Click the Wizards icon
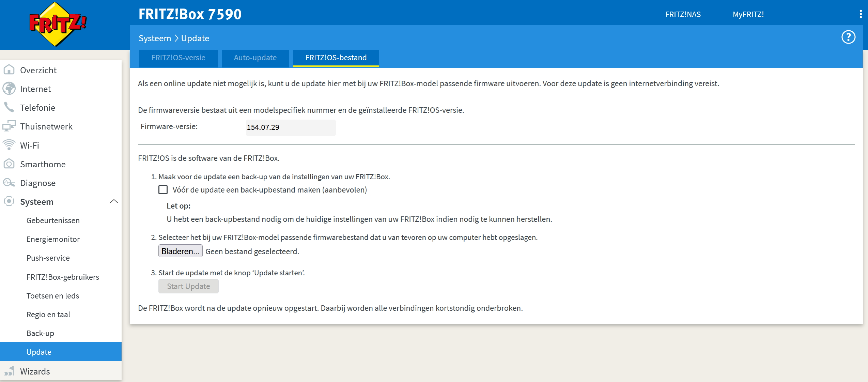Viewport: 868px width, 382px height. (x=9, y=371)
